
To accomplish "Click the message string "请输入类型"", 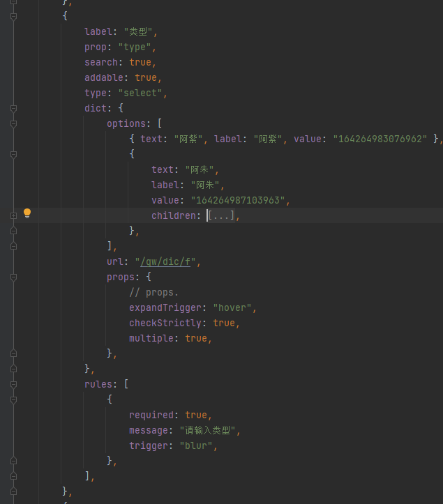I will 207,430.
